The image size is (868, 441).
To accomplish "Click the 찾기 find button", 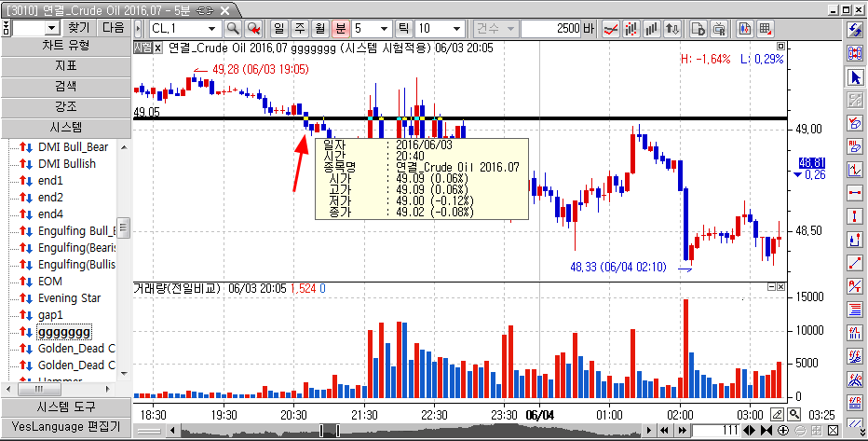I will pos(80,28).
